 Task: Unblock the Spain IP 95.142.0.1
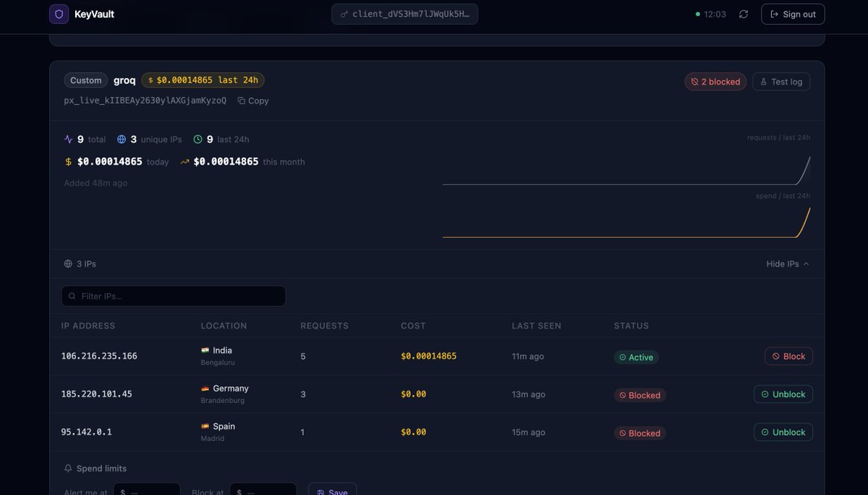(x=783, y=432)
